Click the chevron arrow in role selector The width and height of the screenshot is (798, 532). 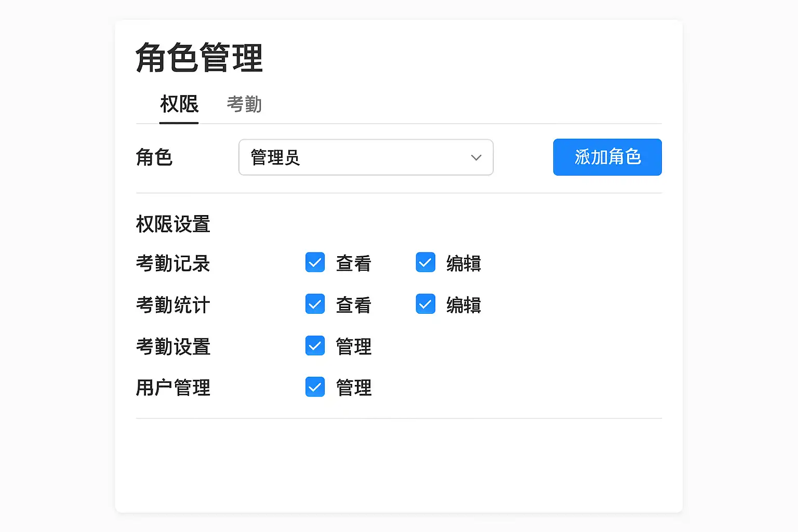pos(476,157)
